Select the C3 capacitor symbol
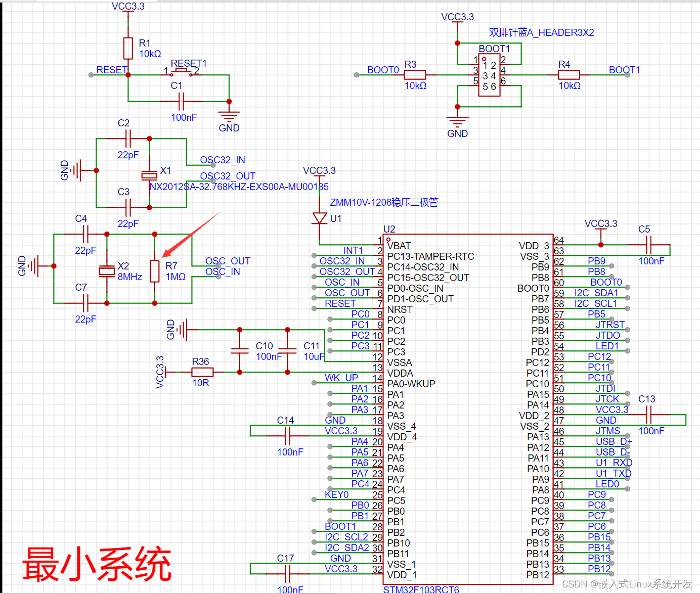 [128, 207]
